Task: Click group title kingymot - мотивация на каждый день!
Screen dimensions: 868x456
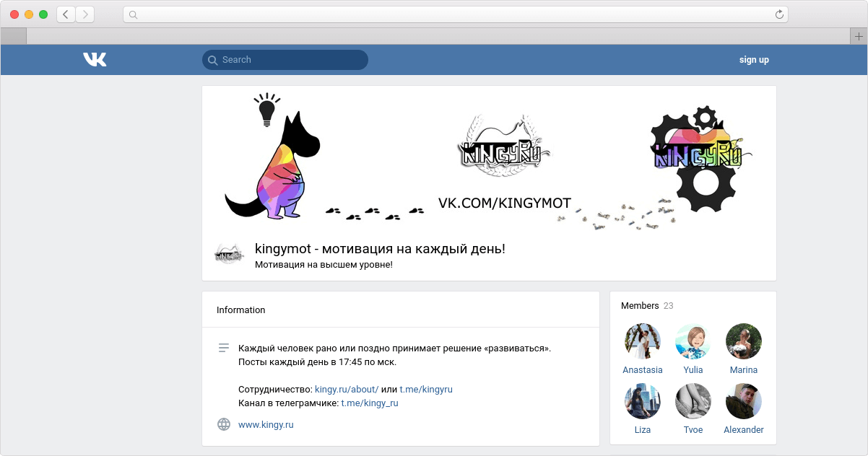Action: coord(380,249)
